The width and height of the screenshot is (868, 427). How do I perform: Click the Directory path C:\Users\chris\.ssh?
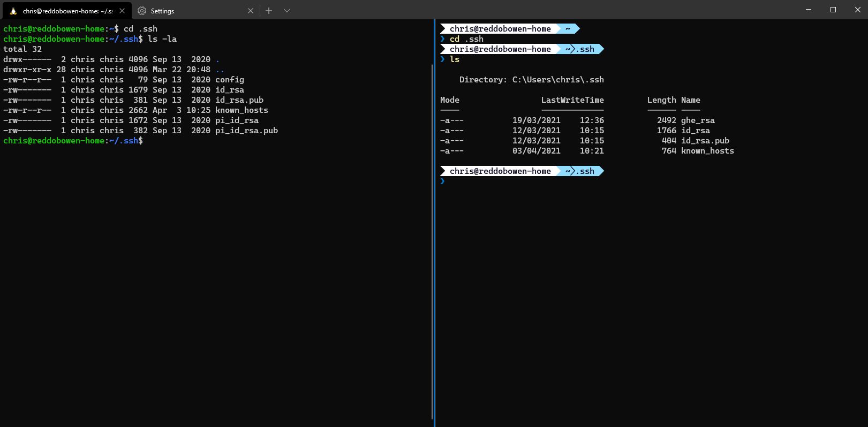click(557, 80)
